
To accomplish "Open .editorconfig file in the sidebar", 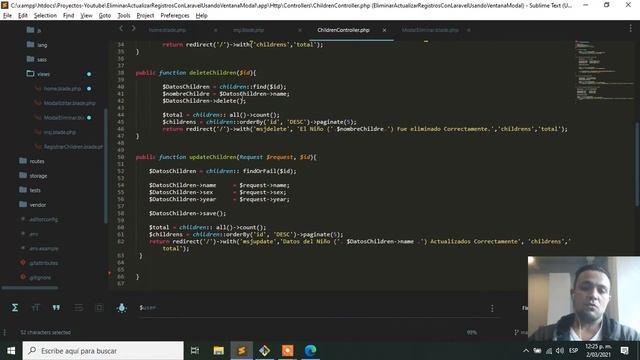I will tap(40, 219).
